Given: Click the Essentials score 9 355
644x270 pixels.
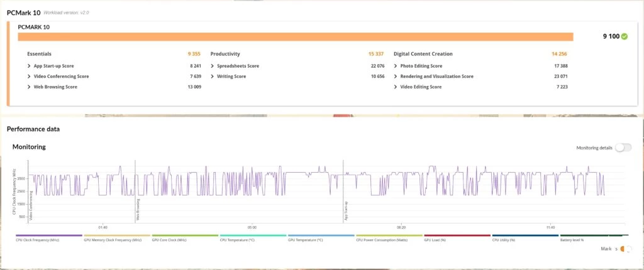Looking at the screenshot, I should (194, 54).
